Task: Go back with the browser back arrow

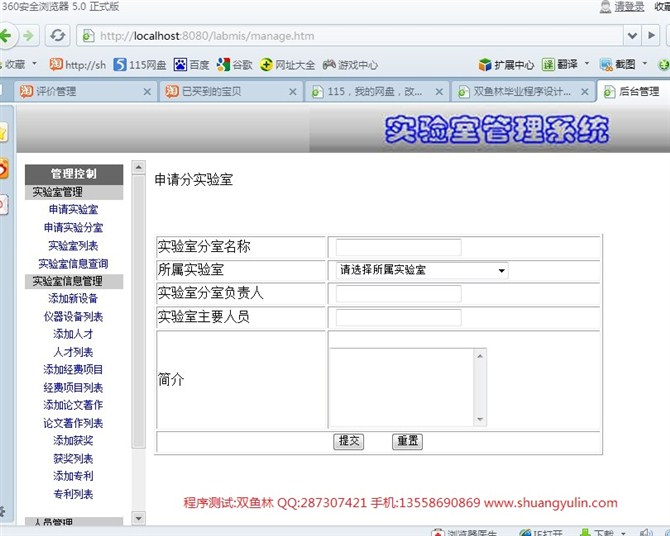Action: tap(6, 35)
